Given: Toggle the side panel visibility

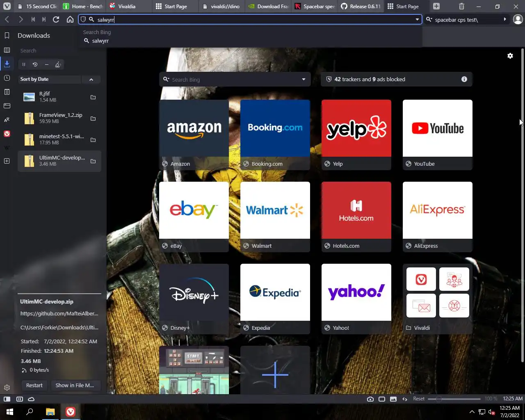Looking at the screenshot, I should (7, 399).
